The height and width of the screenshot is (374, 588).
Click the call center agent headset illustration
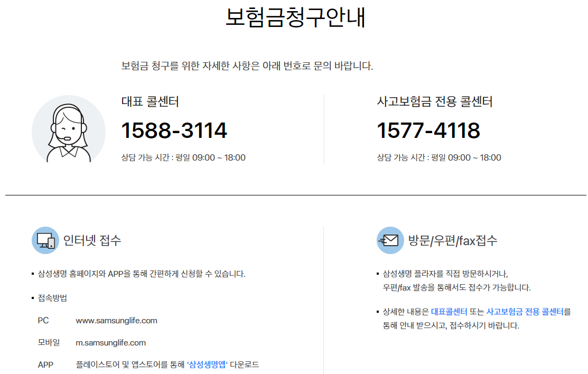(69, 129)
